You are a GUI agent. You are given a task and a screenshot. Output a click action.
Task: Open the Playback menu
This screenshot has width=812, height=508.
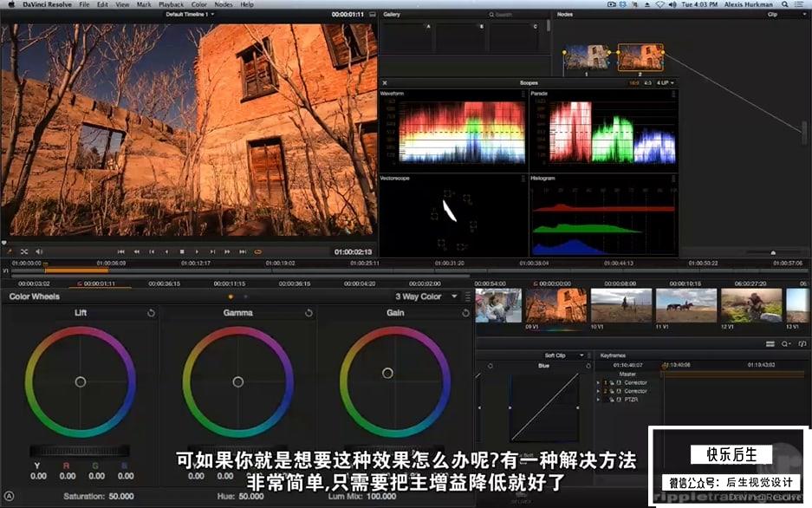[171, 4]
